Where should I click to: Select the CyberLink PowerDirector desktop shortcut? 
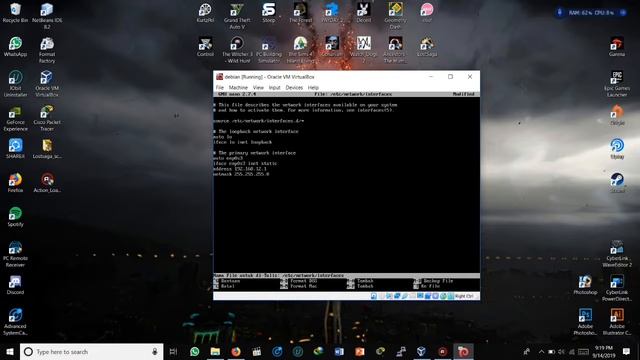point(617,288)
